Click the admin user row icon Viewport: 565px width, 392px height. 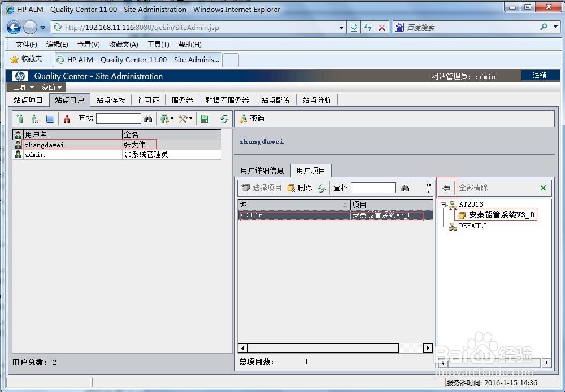(x=18, y=155)
